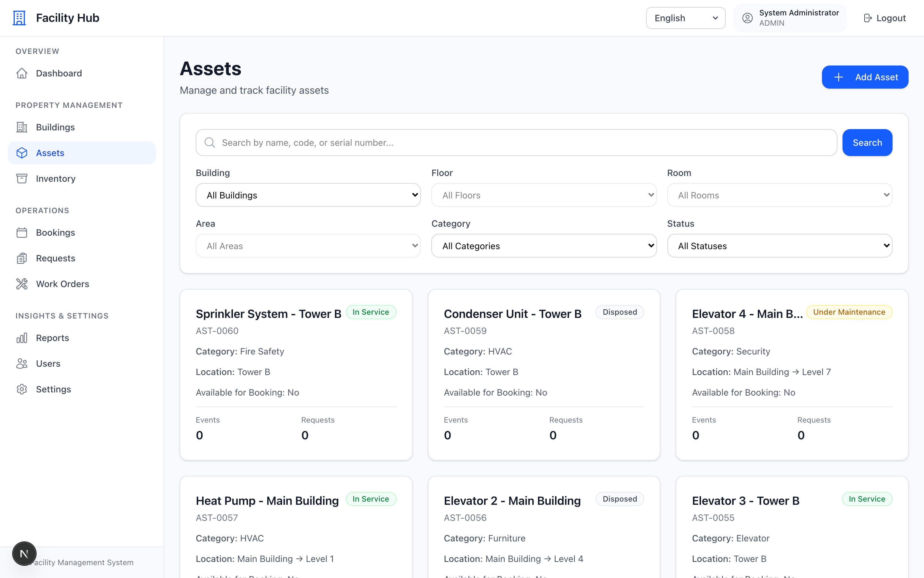924x578 pixels.
Task: Open the All Statuses dropdown
Action: point(779,246)
